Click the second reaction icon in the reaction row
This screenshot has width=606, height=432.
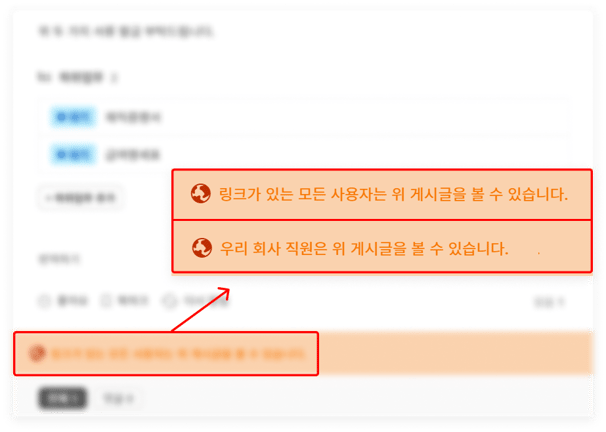tap(106, 301)
